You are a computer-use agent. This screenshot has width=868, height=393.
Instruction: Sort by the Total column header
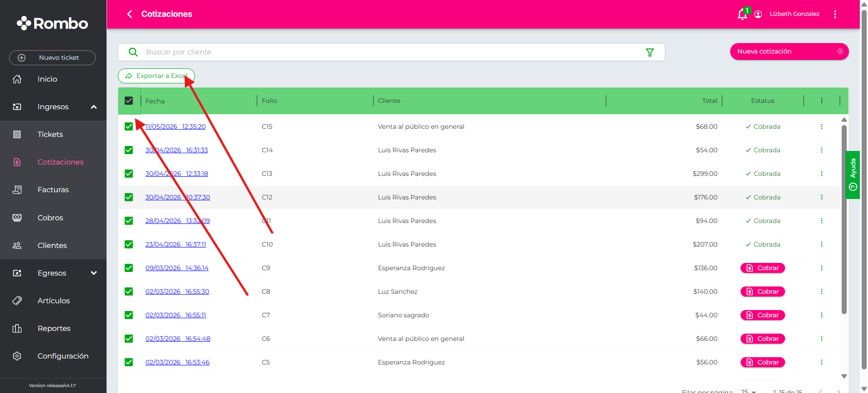coord(709,101)
